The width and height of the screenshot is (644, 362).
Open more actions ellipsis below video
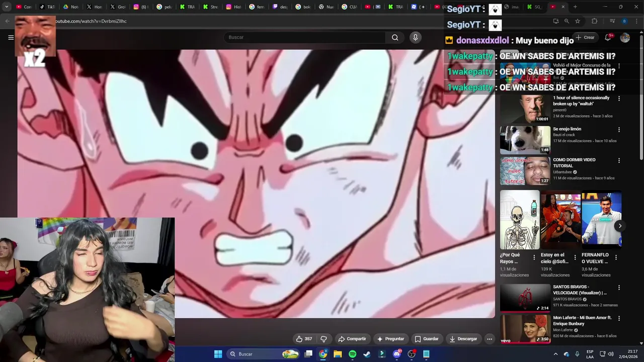[x=489, y=339]
